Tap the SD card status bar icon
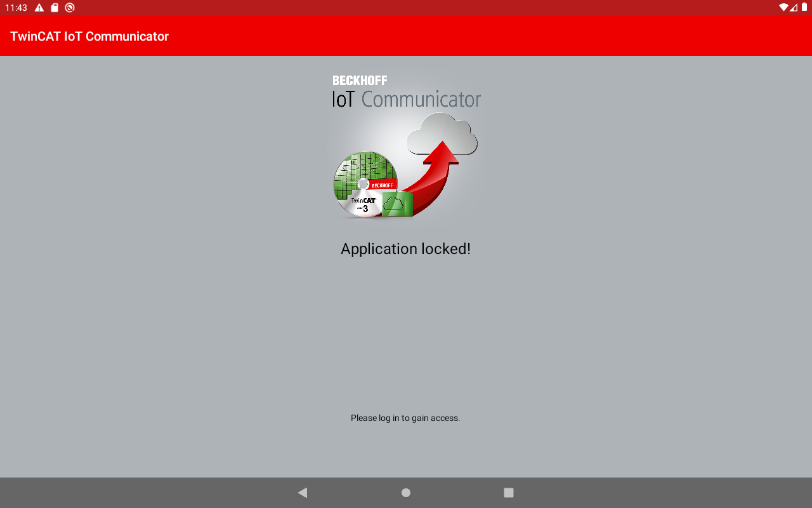Screen dimensions: 812x508 tap(55, 8)
